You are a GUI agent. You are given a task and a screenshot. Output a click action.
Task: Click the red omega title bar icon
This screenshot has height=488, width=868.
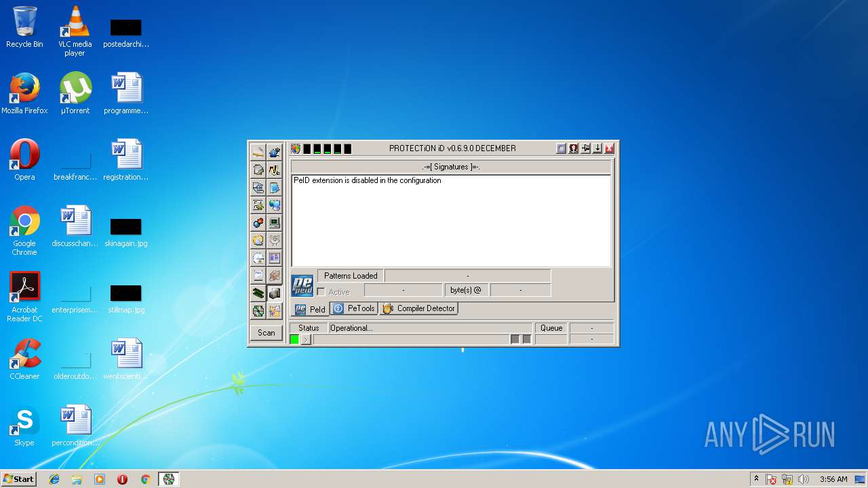click(x=573, y=148)
